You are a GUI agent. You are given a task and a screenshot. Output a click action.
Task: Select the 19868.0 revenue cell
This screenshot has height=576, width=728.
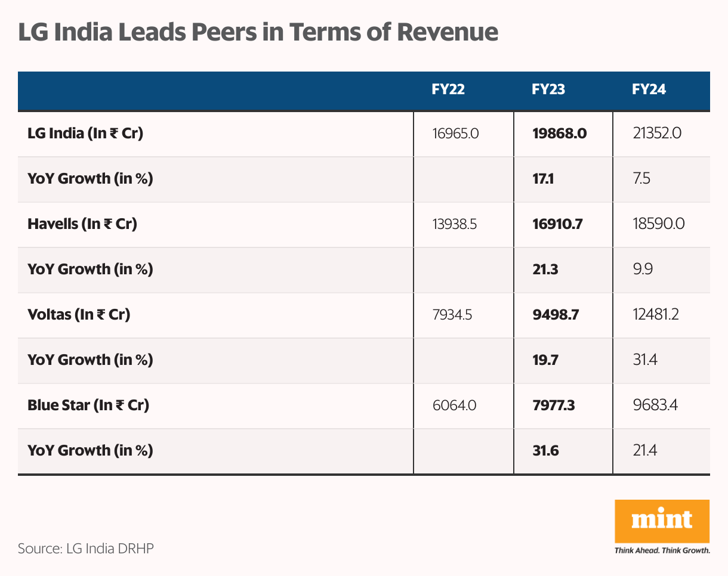tap(559, 134)
